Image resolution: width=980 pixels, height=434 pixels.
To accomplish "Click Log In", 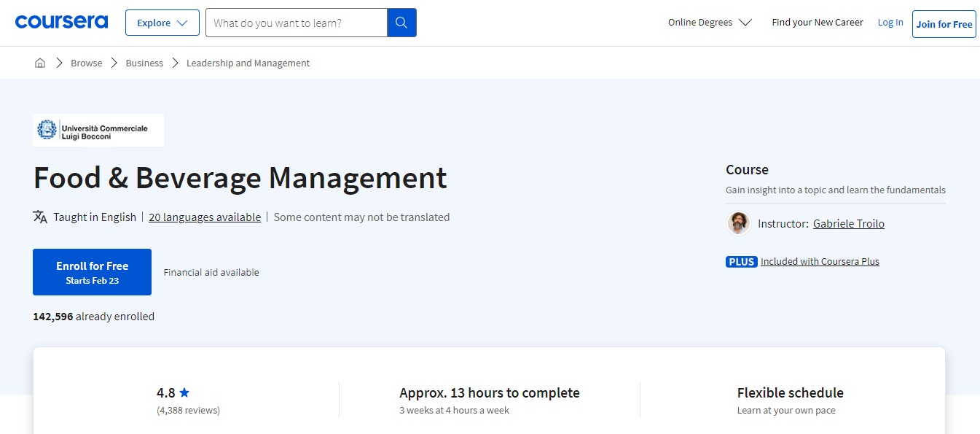I will coord(890,23).
